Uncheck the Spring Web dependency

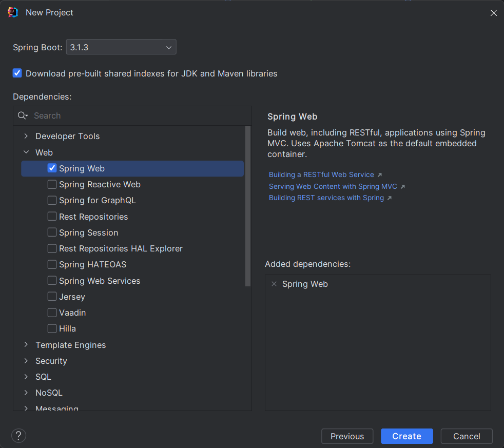pyautogui.click(x=52, y=168)
